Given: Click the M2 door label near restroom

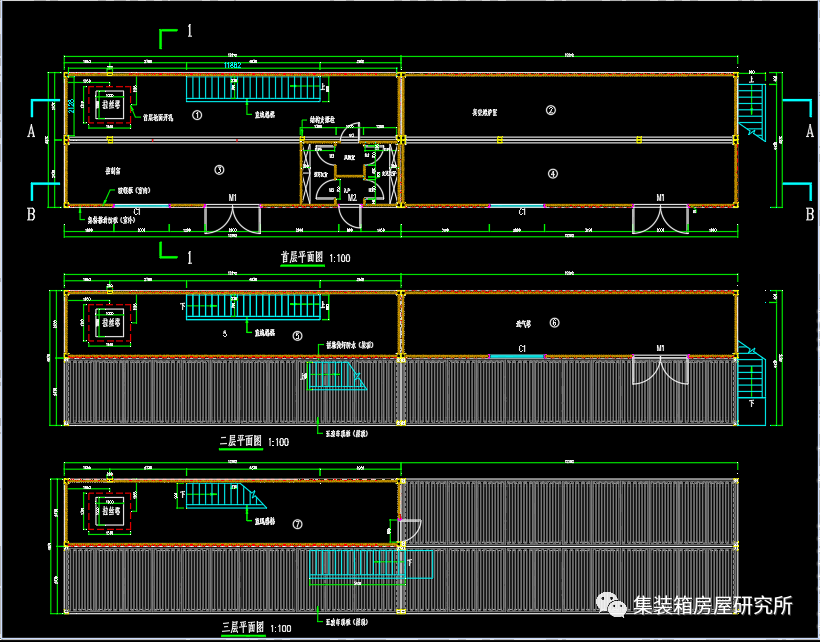Looking at the screenshot, I should (352, 197).
